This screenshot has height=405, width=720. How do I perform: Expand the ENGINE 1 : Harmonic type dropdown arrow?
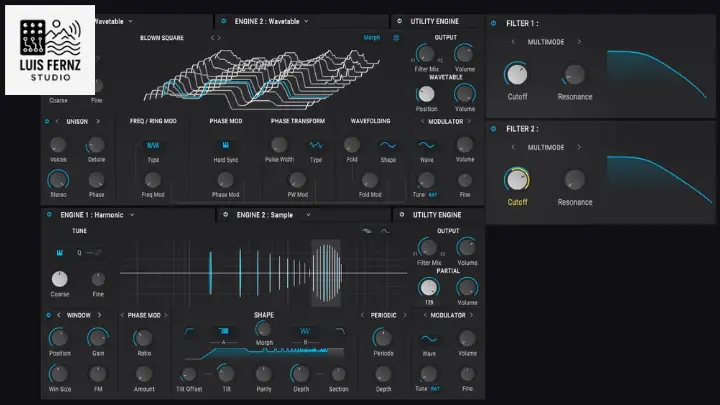[x=132, y=214]
